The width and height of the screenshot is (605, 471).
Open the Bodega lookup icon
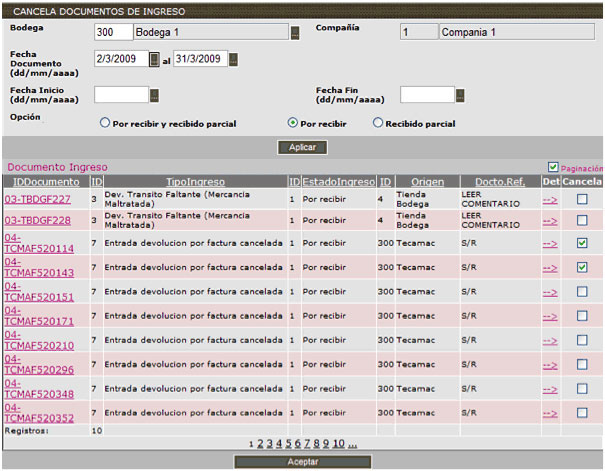click(x=295, y=33)
